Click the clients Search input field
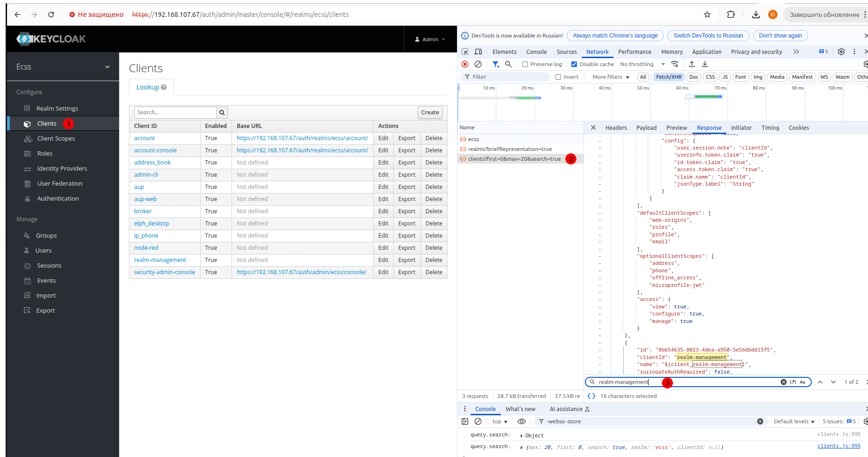Viewport: 868px width, 457px height. point(175,112)
